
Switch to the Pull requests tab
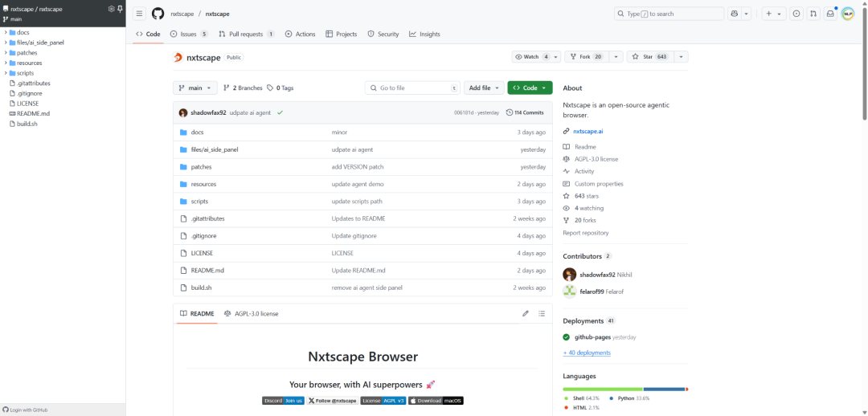(247, 34)
